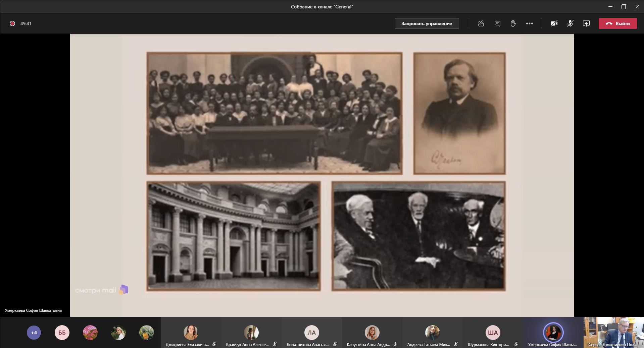
Task: Click Запросить управление button
Action: tap(427, 23)
